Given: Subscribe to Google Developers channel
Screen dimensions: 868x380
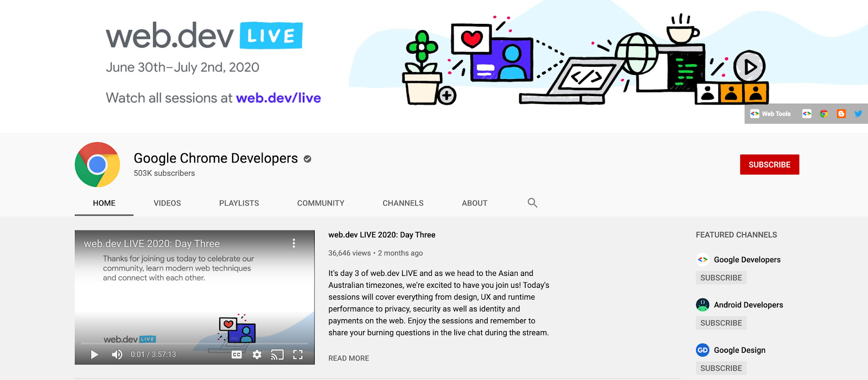Looking at the screenshot, I should coord(721,278).
